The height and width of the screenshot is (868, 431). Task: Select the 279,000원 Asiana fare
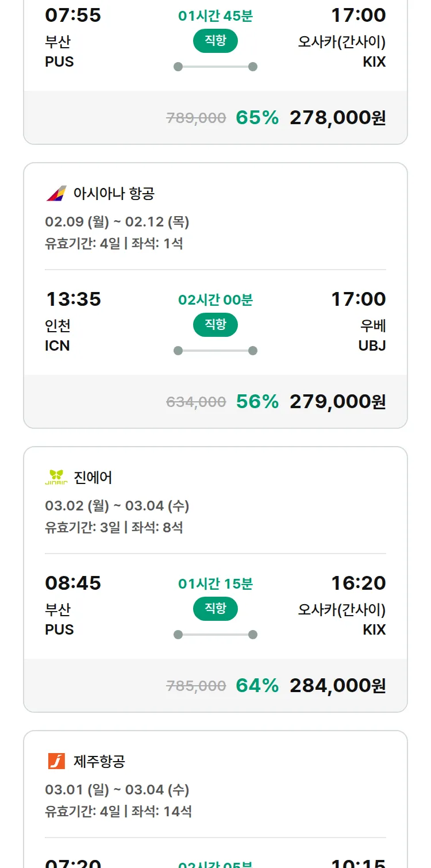pos(337,402)
